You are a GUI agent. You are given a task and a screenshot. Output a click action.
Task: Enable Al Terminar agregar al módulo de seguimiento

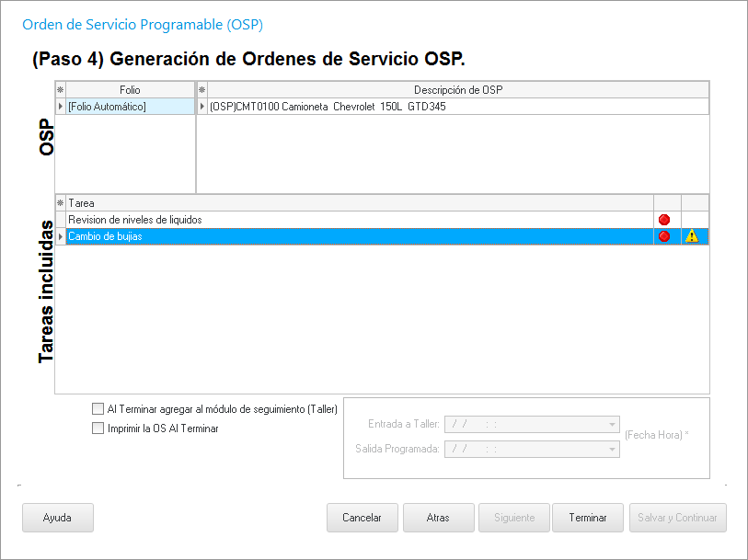pos(98,409)
